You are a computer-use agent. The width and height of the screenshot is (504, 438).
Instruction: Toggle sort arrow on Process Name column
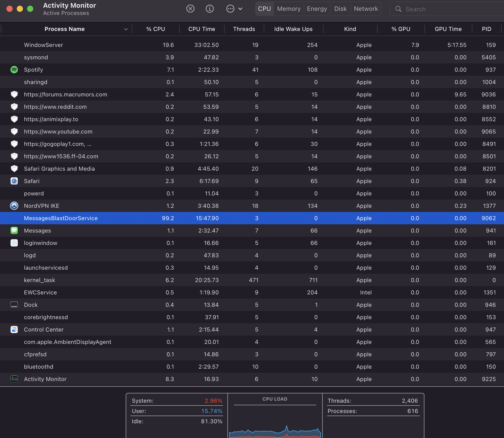[126, 29]
